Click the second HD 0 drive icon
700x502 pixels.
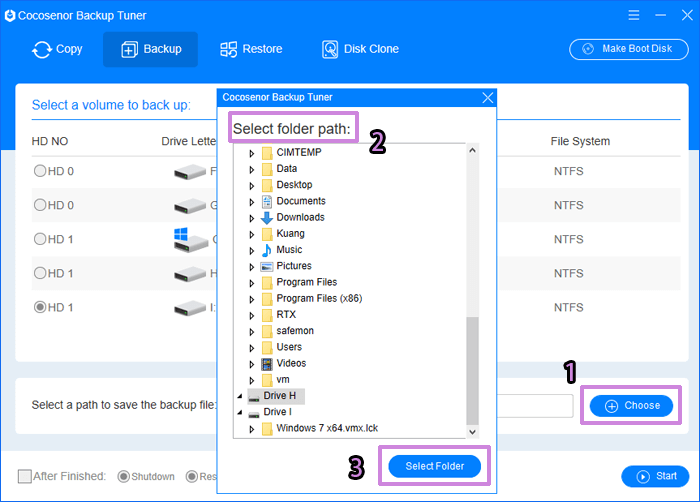pyautogui.click(x=190, y=206)
